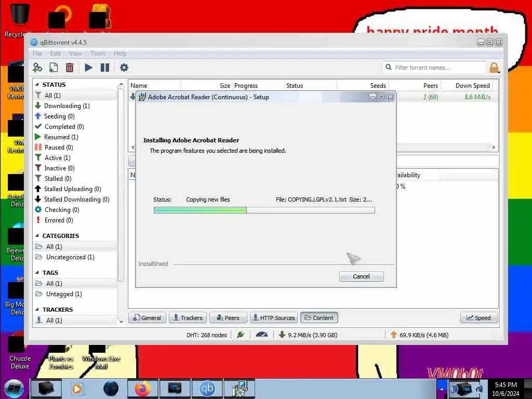The width and height of the screenshot is (532, 399).
Task: Switch to the HTTP Sources tab
Action: click(274, 317)
